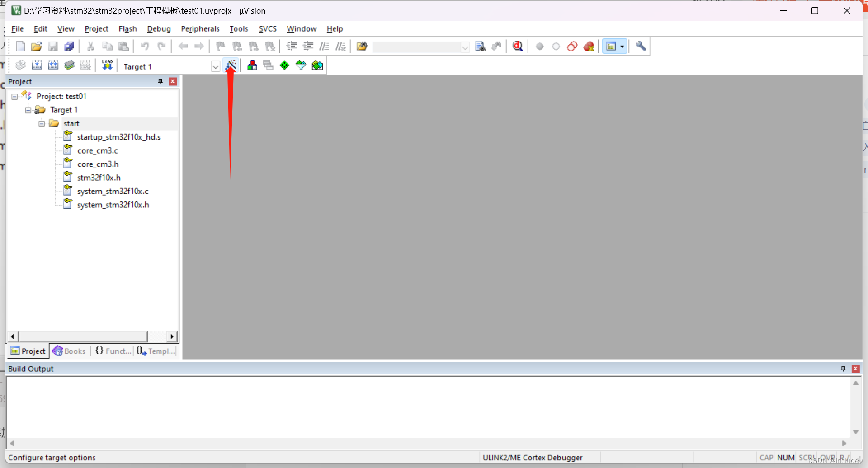Open the SVCS menu
Viewport: 868px width, 468px height.
tap(268, 29)
